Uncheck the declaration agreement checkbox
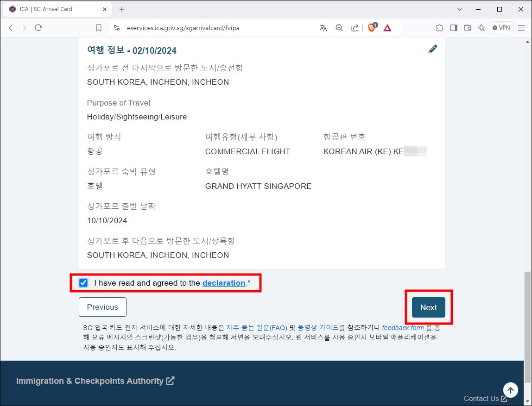Viewport: 532px width, 406px height. [83, 282]
